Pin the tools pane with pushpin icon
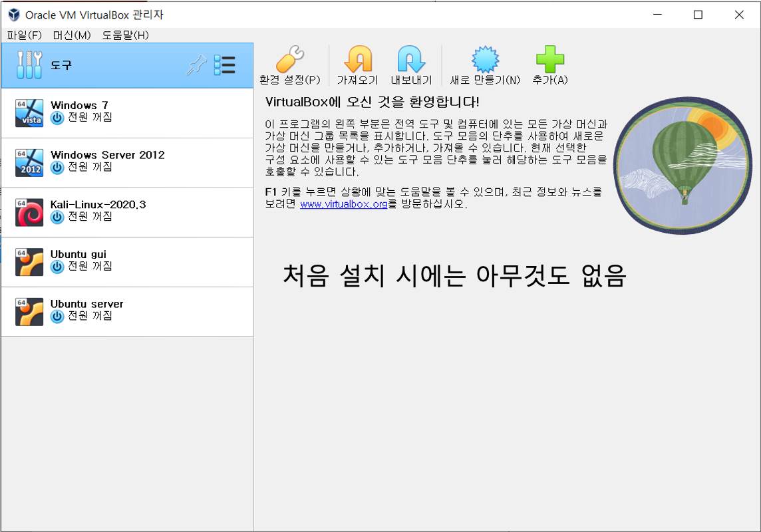 [x=196, y=65]
